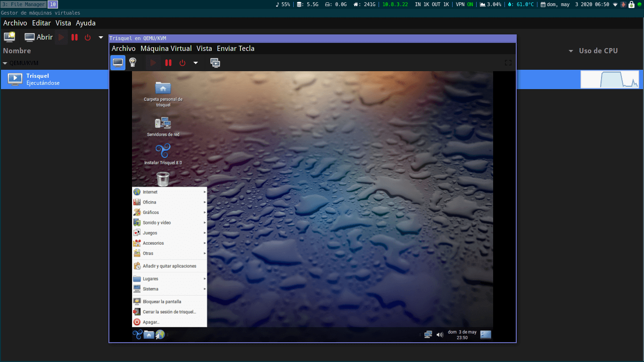
Task: Show virtual hardware details (lightbulb icon)
Action: [133, 63]
